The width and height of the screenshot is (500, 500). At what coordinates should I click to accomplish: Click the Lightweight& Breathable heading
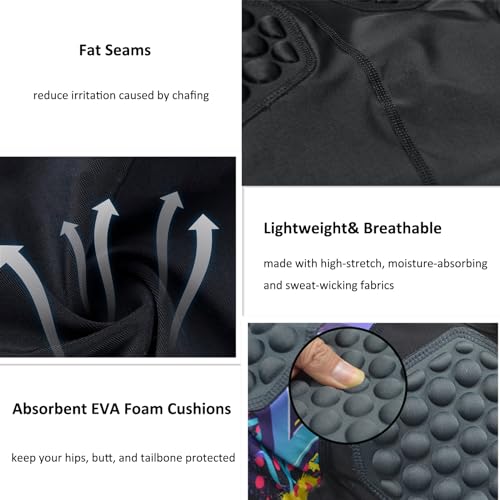[x=353, y=228]
